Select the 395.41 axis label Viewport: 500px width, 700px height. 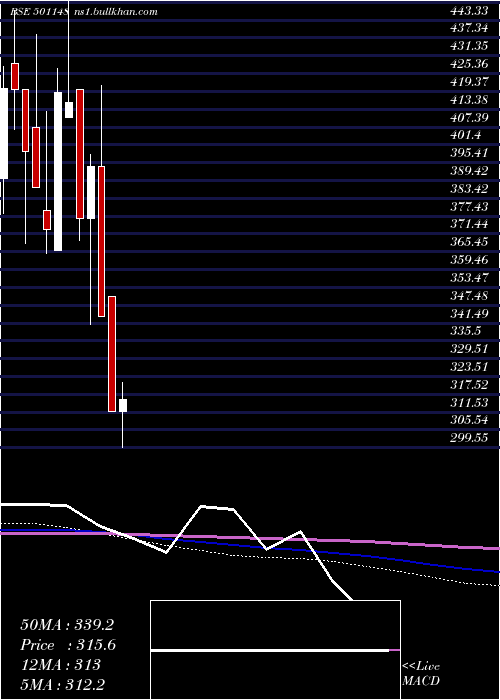coord(469,154)
